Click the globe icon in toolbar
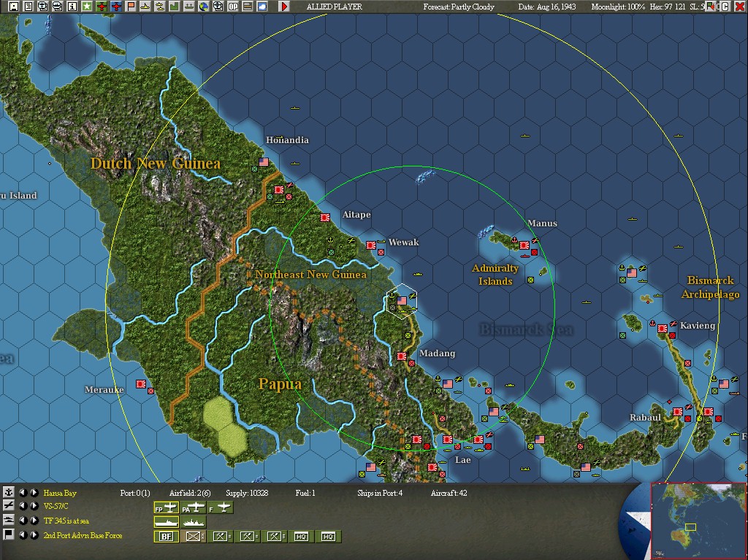748x560 pixels. pyautogui.click(x=204, y=6)
